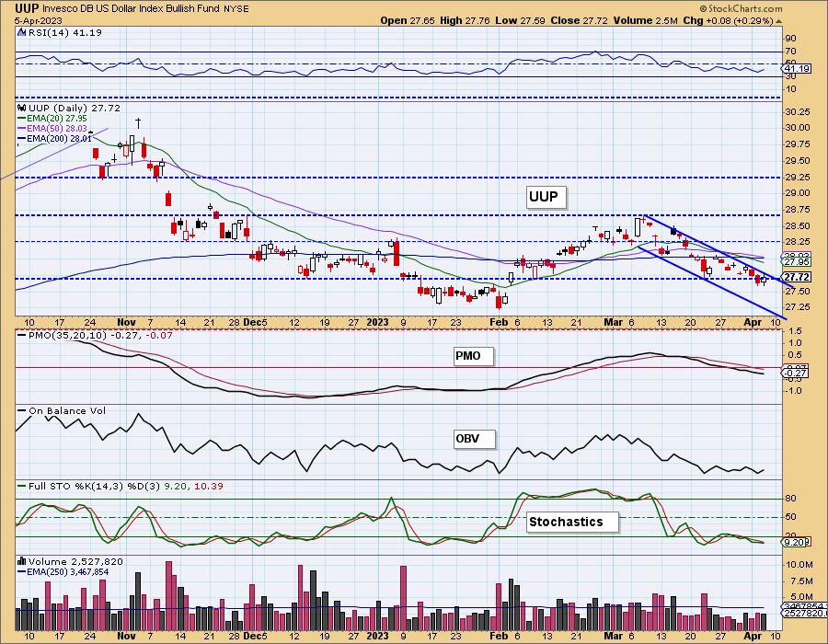This screenshot has height=644, width=828.
Task: Click the StockCharts.com copyright text
Action: 741,8
